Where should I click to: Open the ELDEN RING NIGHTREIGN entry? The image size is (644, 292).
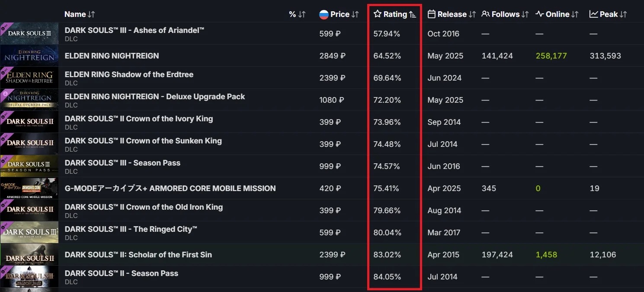click(x=112, y=55)
